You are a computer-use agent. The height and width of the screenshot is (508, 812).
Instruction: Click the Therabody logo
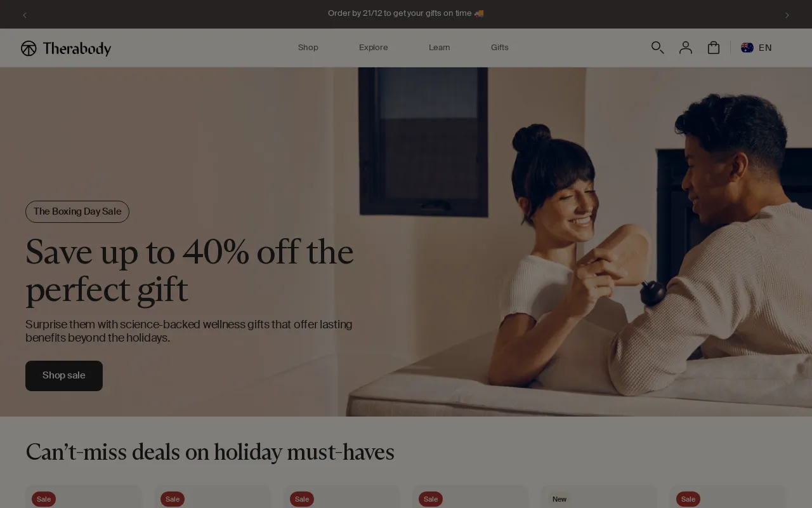coord(66,48)
